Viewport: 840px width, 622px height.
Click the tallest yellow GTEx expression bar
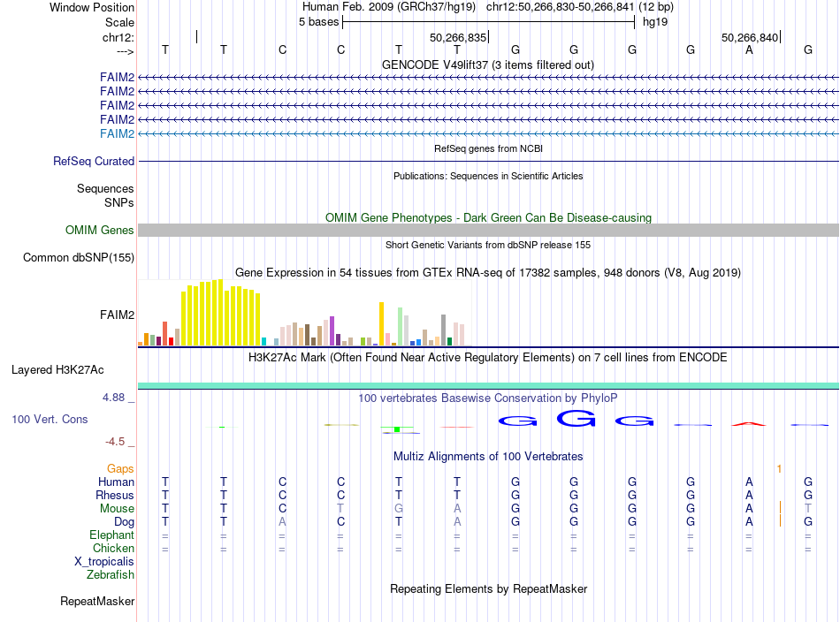click(x=219, y=312)
